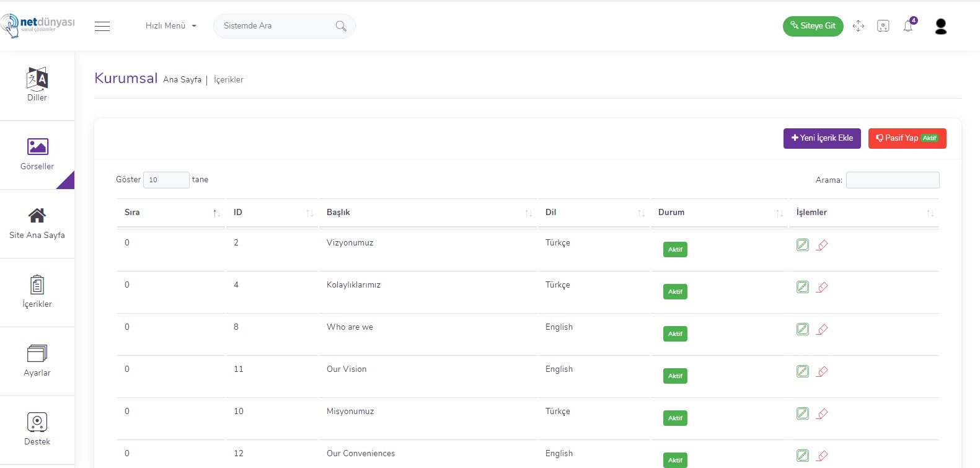Image resolution: width=980 pixels, height=468 pixels.
Task: Open the Göster rows-per-page selector
Action: pos(166,180)
